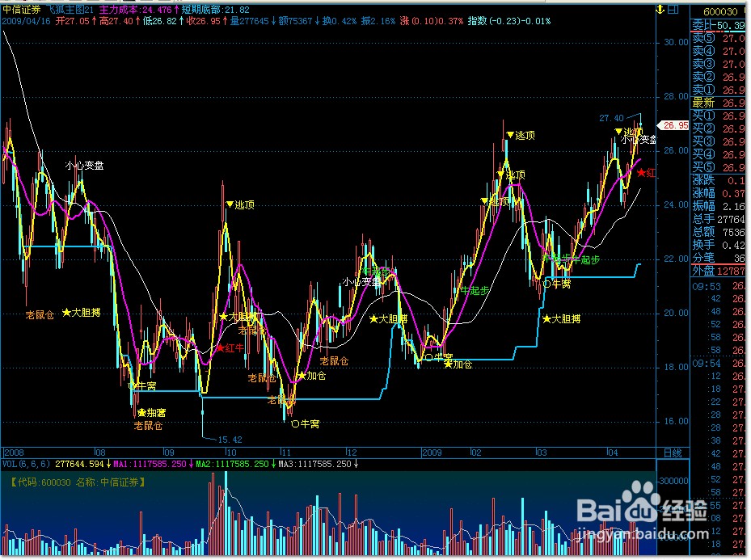Click the 日线 period label

click(x=673, y=453)
